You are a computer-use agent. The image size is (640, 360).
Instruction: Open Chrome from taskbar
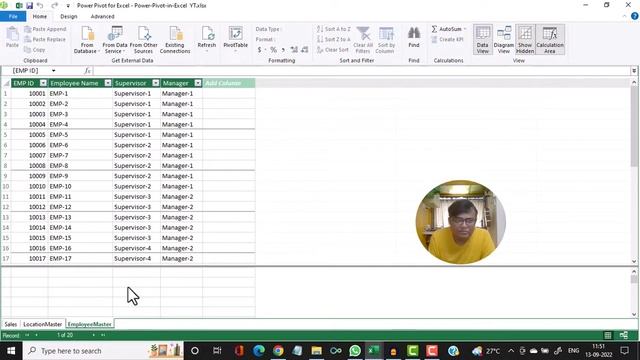click(278, 351)
